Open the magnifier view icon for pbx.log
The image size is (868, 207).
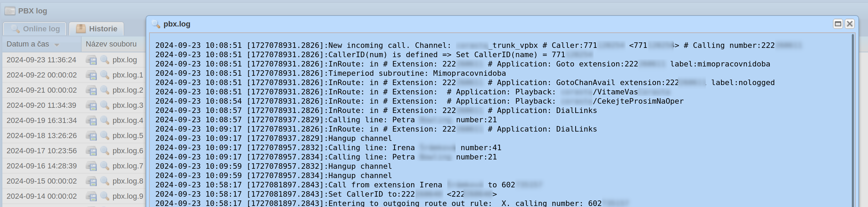tap(105, 60)
